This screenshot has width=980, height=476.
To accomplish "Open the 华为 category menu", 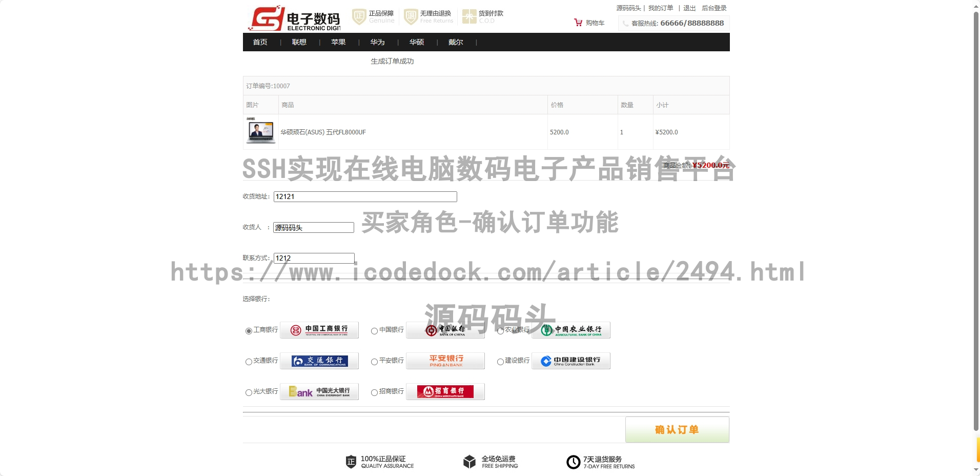I will [377, 42].
